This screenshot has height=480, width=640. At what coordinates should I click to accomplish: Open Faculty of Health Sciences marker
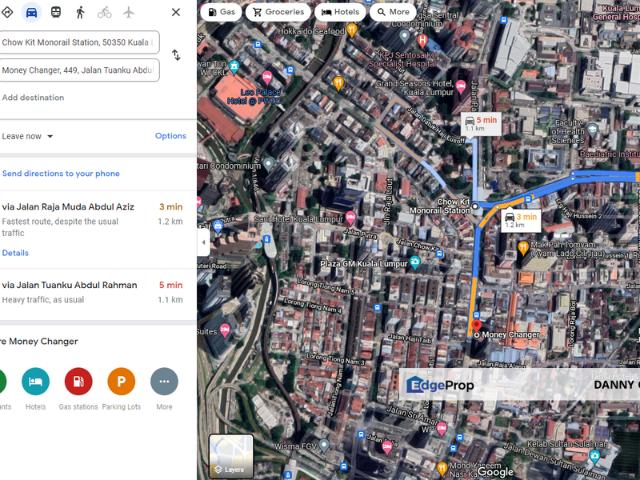(592, 130)
